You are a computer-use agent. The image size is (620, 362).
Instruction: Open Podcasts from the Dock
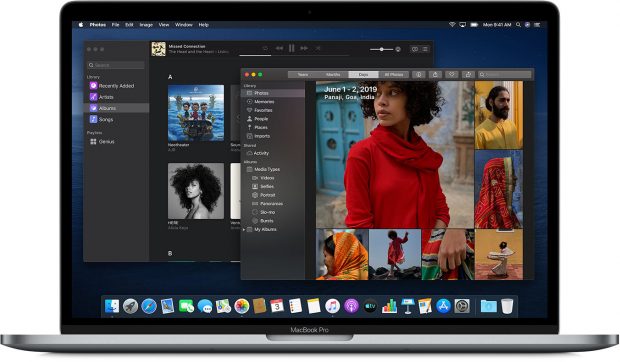tap(351, 306)
